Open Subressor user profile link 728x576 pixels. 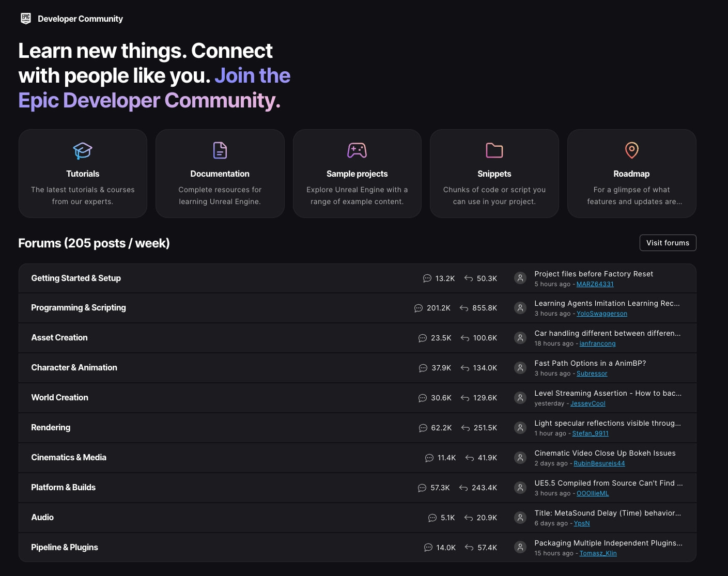tap(592, 373)
